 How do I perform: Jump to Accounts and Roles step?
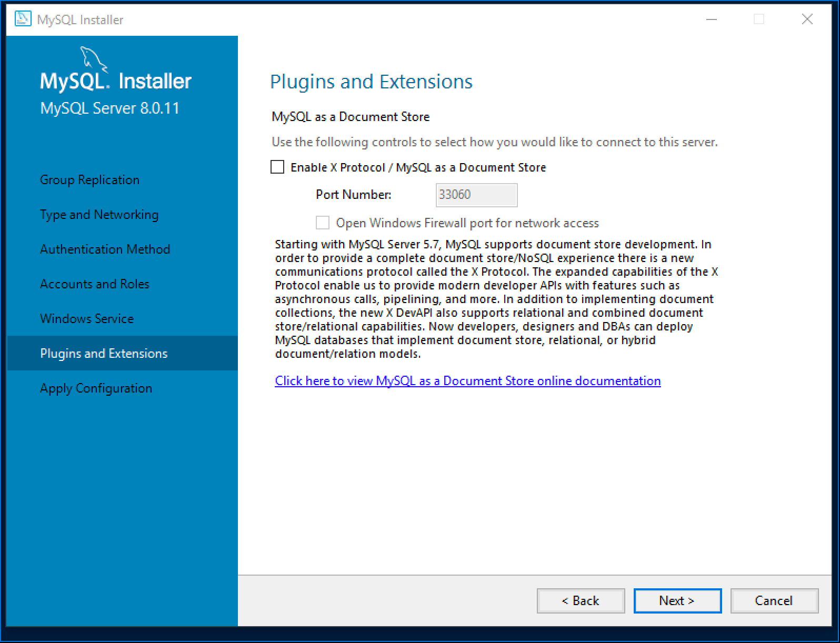[95, 284]
